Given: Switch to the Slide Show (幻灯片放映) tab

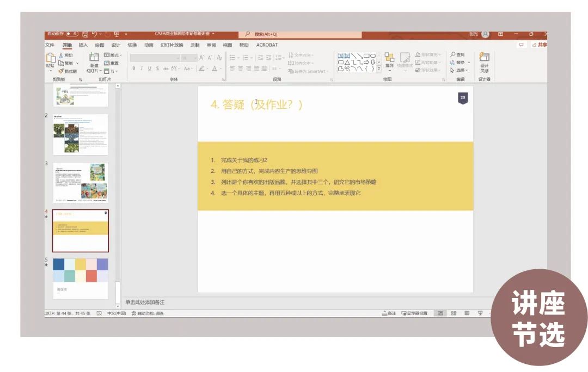Looking at the screenshot, I should [171, 45].
